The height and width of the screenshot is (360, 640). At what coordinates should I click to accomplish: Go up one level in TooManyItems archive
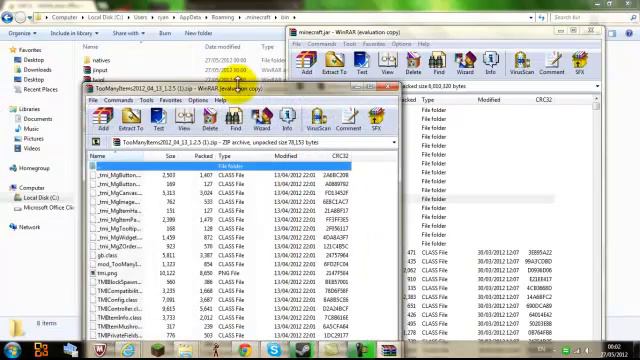pyautogui.click(x=96, y=142)
